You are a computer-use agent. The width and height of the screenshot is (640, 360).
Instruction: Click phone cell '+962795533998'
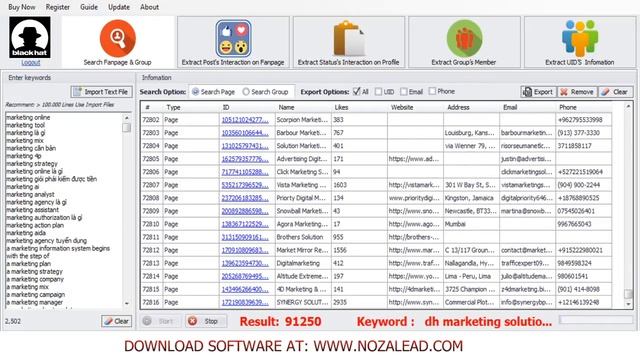coord(583,120)
